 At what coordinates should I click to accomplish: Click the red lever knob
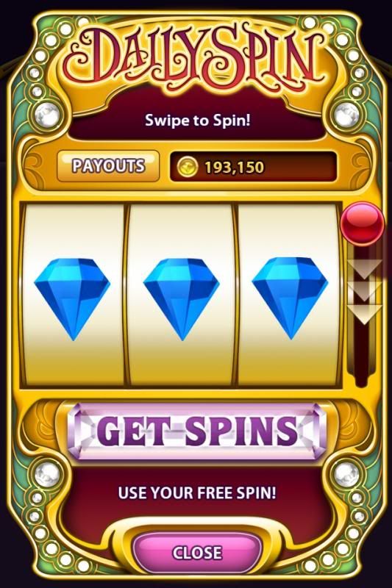pyautogui.click(x=363, y=223)
